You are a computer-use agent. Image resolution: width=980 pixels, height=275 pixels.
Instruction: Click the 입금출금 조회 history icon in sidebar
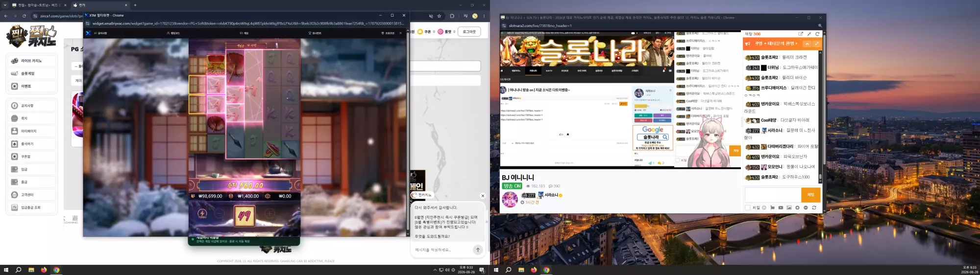point(14,207)
